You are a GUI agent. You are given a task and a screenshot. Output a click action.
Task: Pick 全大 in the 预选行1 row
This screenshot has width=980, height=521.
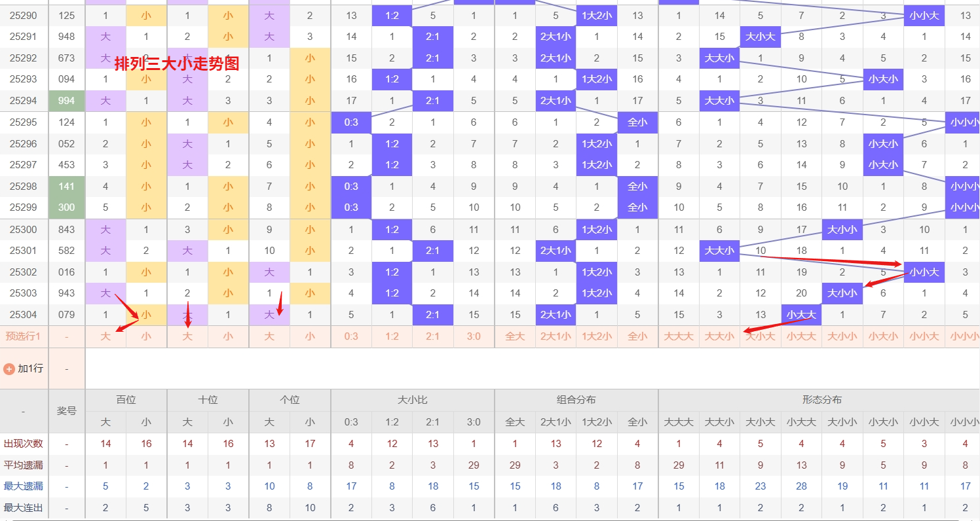pyautogui.click(x=515, y=336)
